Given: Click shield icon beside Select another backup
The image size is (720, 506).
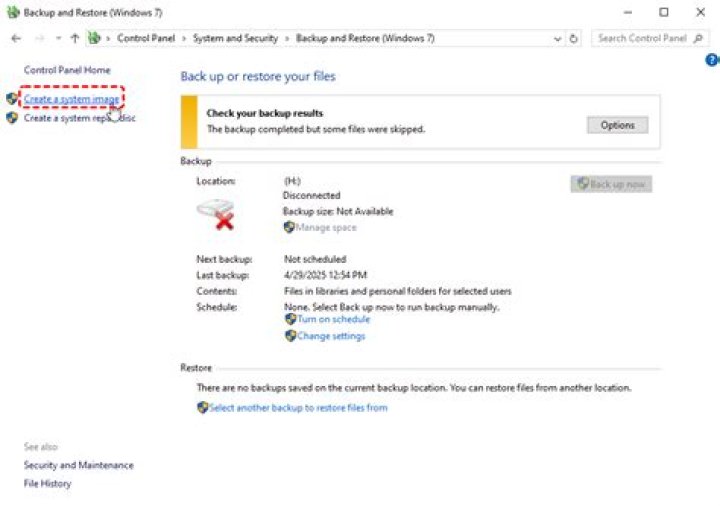Looking at the screenshot, I should pos(202,407).
